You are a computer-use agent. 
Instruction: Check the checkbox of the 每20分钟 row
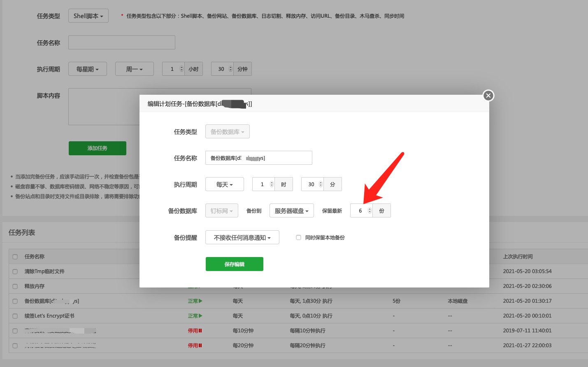pos(15,346)
